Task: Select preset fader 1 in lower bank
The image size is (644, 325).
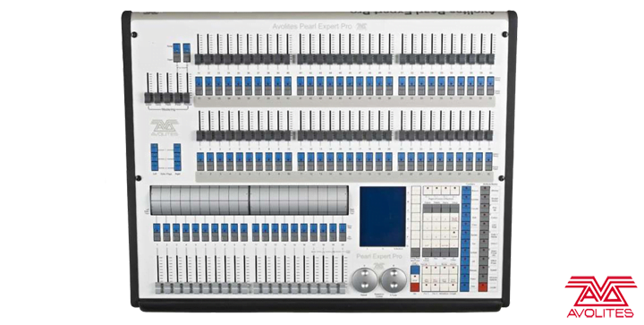Action: pos(200,135)
